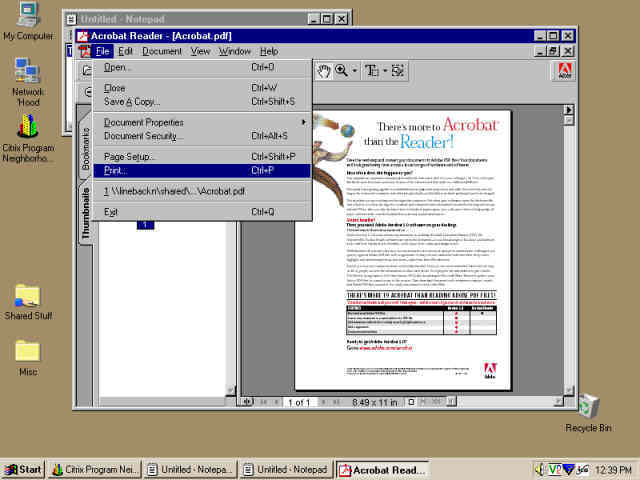
Task: Select the Zoom In magnifier tool
Action: [342, 70]
